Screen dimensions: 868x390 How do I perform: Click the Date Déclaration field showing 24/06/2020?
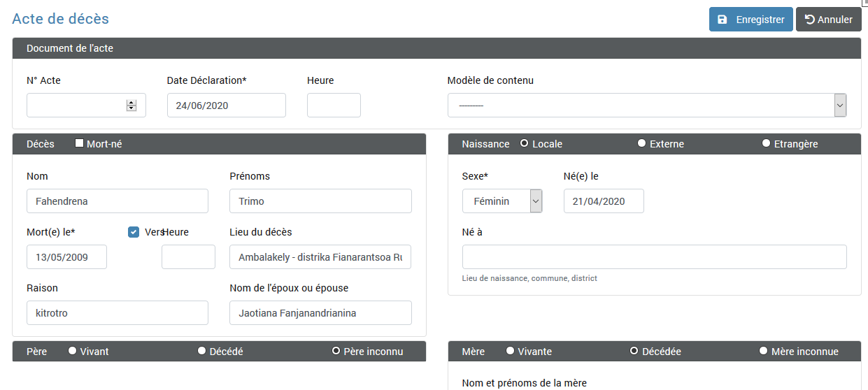tap(227, 106)
